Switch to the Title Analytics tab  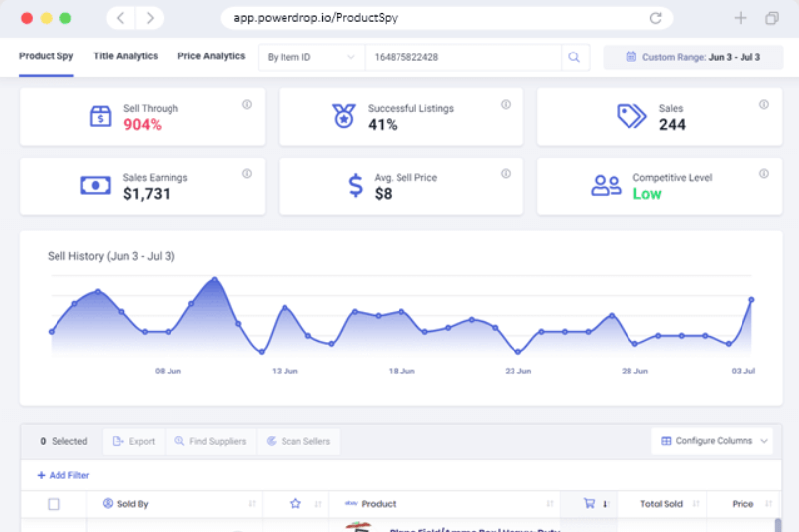[125, 56]
